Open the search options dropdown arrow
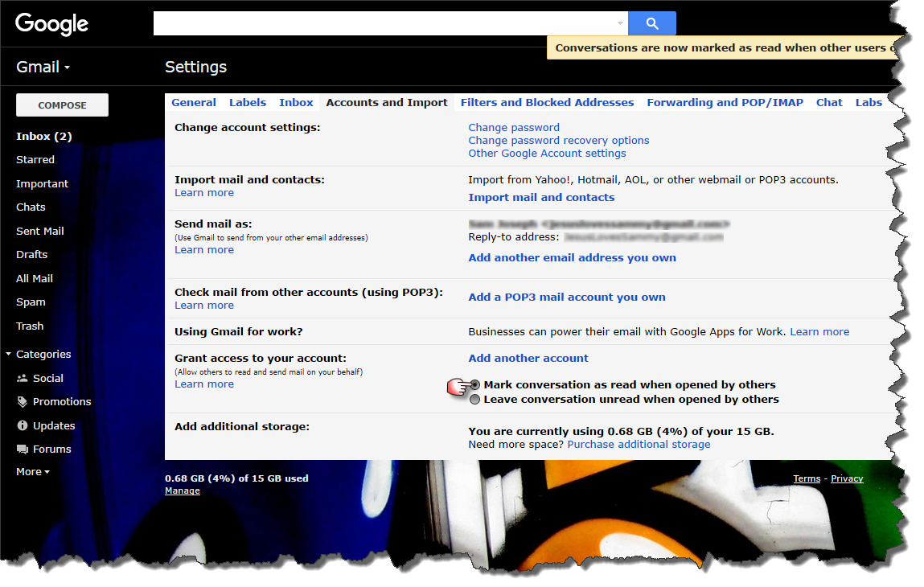 click(x=620, y=23)
